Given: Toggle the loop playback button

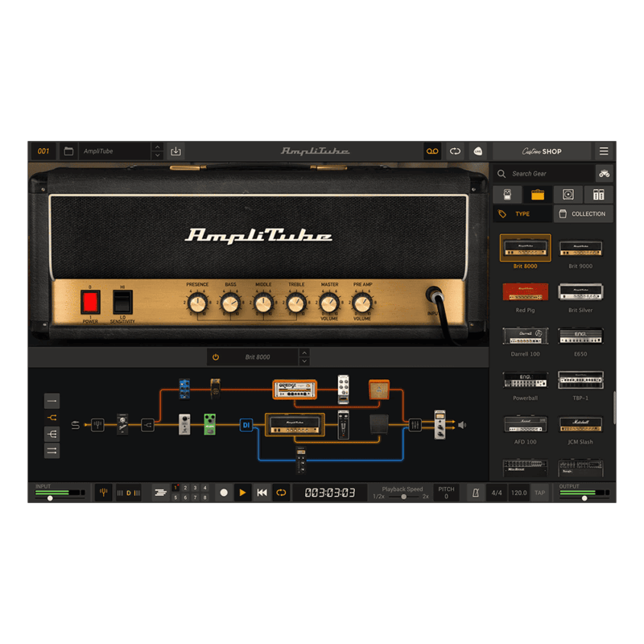Looking at the screenshot, I should point(281,493).
